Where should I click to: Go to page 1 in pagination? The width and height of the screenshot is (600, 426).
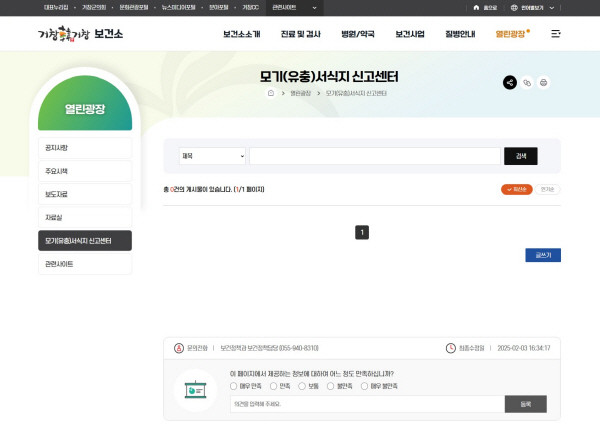362,232
